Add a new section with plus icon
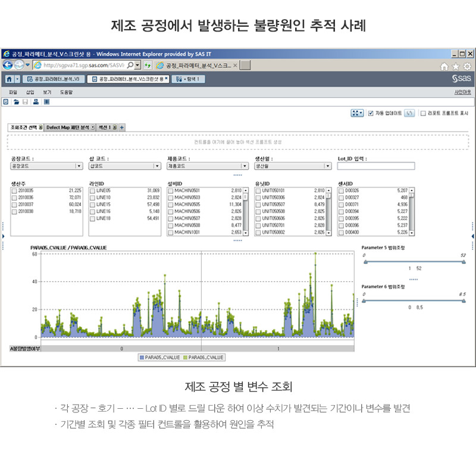Image resolution: width=476 pixels, height=454 pixels. click(122, 127)
